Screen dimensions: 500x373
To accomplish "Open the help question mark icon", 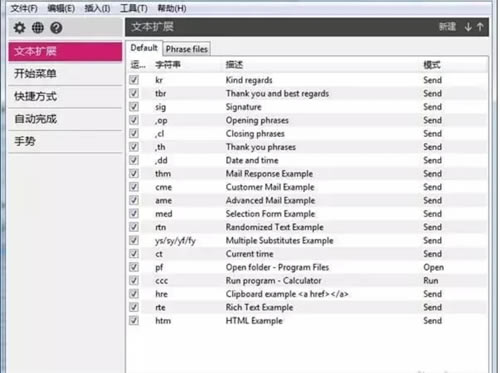I will [x=56, y=28].
